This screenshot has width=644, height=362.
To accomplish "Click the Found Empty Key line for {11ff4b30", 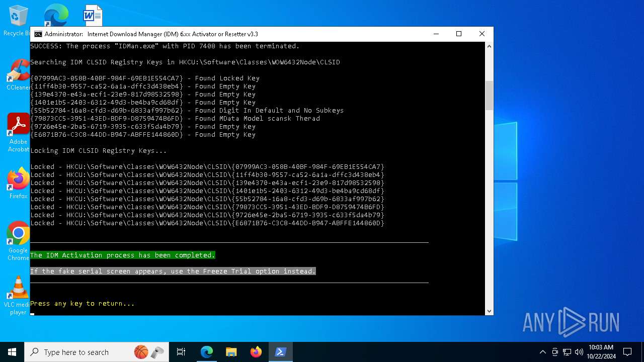I will (x=143, y=86).
